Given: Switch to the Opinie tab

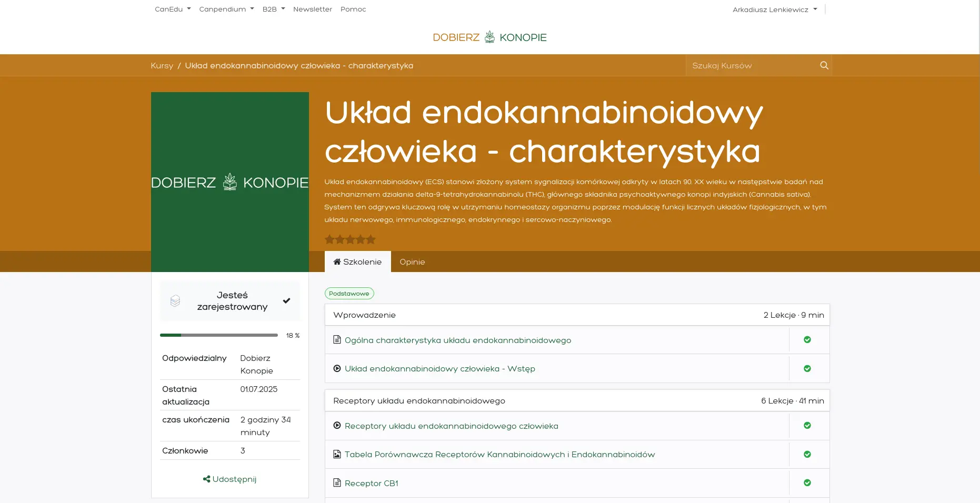Looking at the screenshot, I should click(x=412, y=262).
